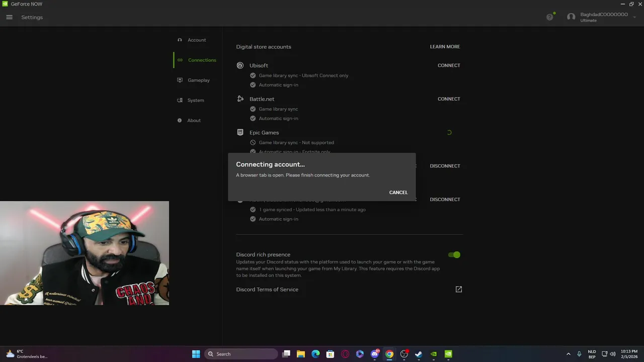This screenshot has height=362, width=644.
Task: Open the OBS Studio taskbar icon
Action: point(404,354)
